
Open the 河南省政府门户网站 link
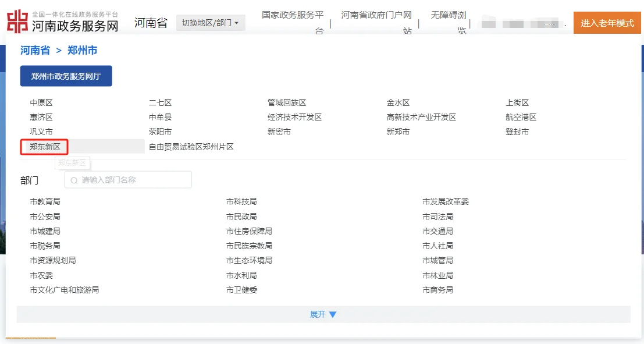click(x=376, y=23)
